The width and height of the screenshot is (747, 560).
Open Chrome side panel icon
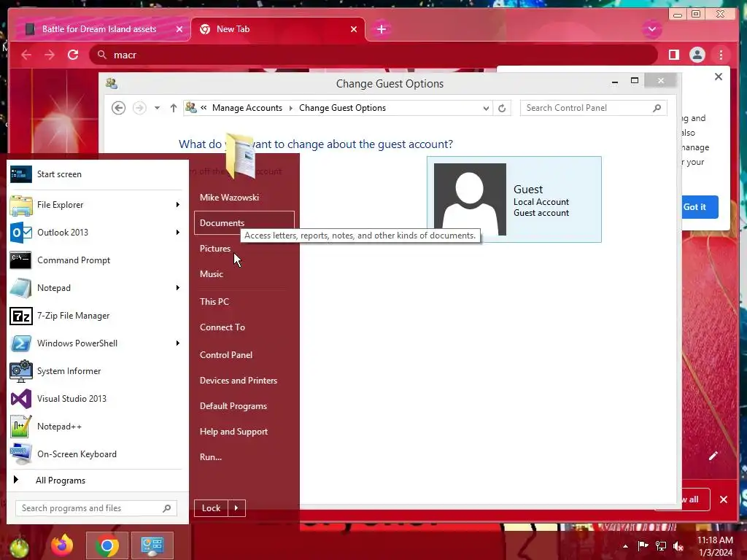click(673, 55)
